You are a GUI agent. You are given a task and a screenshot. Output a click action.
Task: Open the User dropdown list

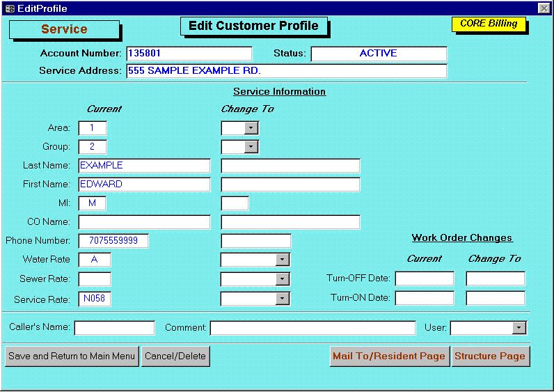[x=519, y=328]
